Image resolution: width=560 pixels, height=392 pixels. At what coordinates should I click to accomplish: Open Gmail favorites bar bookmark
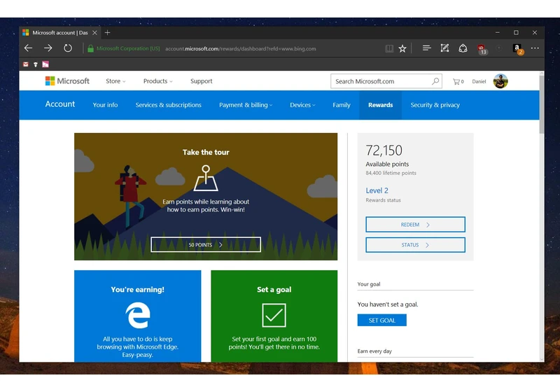click(x=26, y=64)
